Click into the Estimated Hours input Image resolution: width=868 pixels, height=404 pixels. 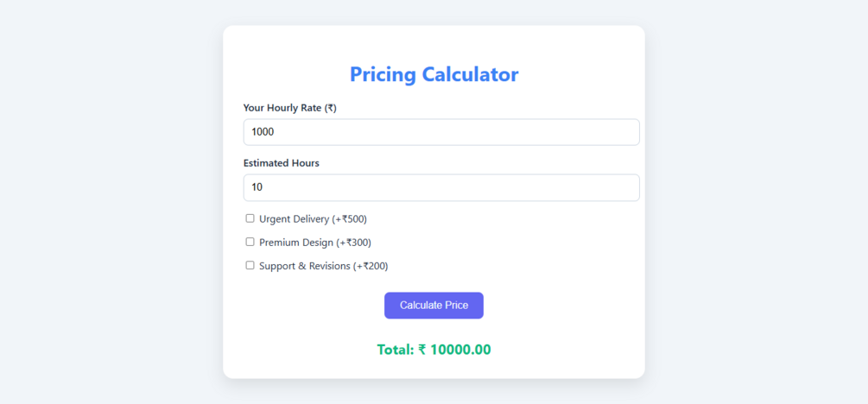pos(441,187)
